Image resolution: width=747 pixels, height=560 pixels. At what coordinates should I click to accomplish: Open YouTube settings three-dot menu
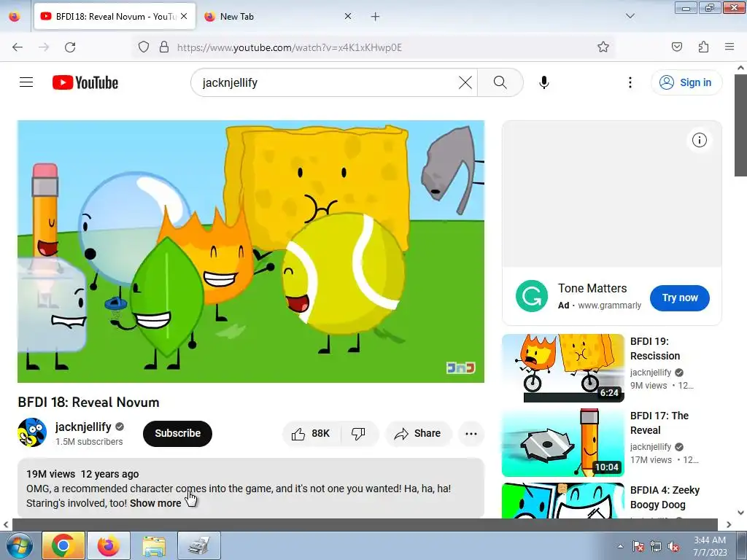(630, 82)
